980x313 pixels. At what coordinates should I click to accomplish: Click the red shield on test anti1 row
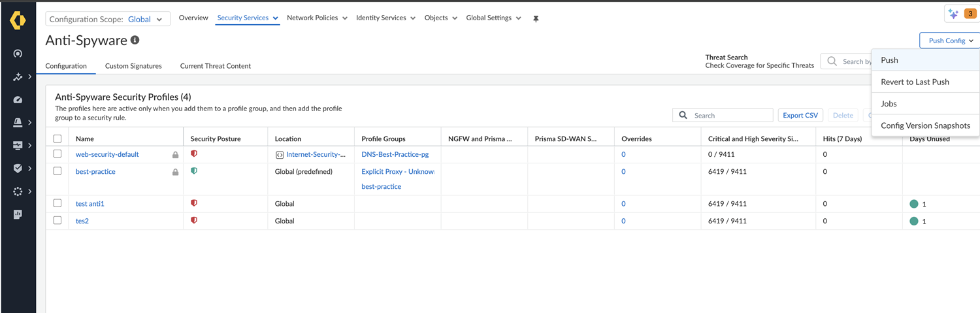194,203
